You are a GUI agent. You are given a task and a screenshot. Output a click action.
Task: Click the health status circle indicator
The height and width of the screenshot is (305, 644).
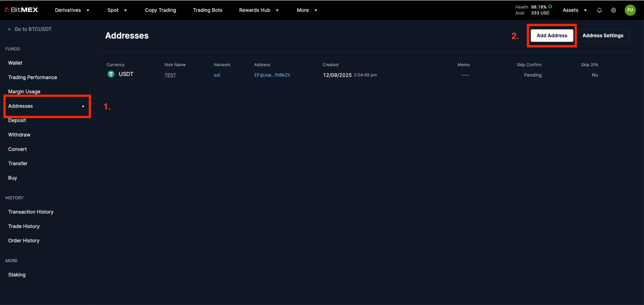(x=550, y=7)
